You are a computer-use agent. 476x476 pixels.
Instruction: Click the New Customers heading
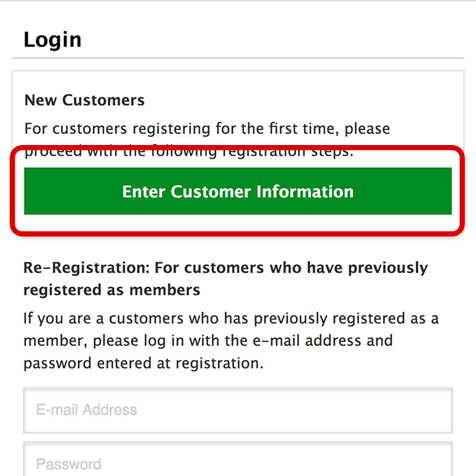click(x=84, y=100)
